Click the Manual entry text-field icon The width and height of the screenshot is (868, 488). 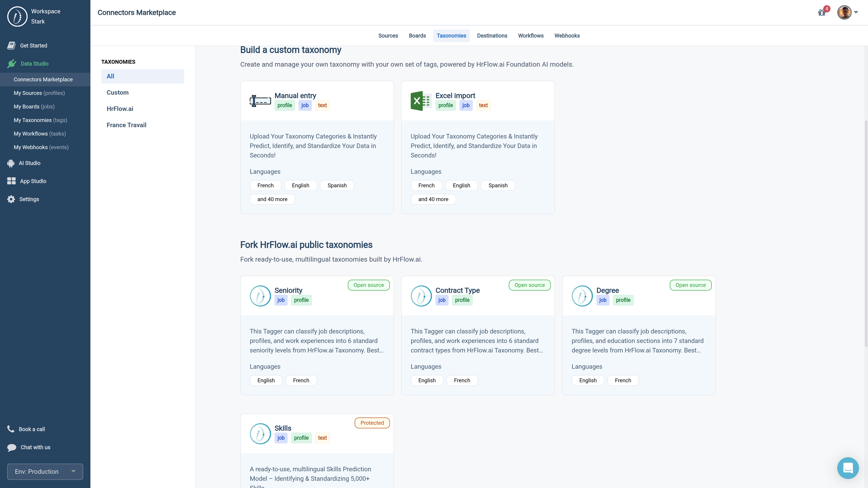tap(260, 101)
